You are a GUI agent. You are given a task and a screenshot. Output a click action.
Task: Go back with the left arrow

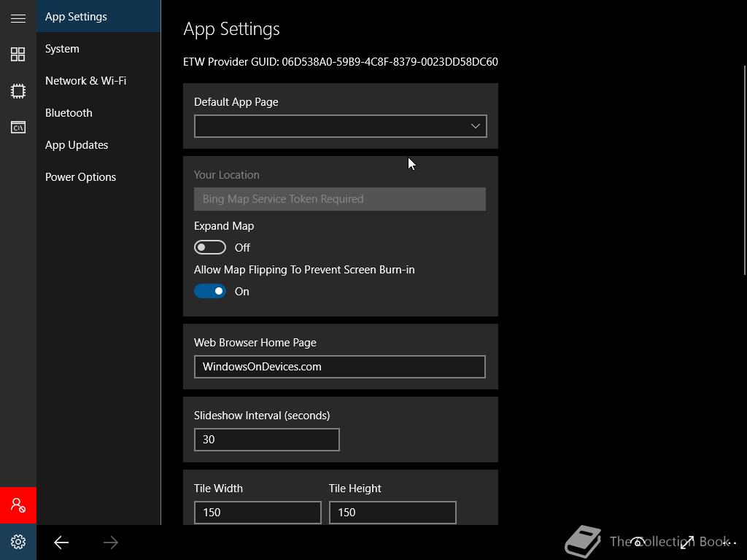pos(61,542)
